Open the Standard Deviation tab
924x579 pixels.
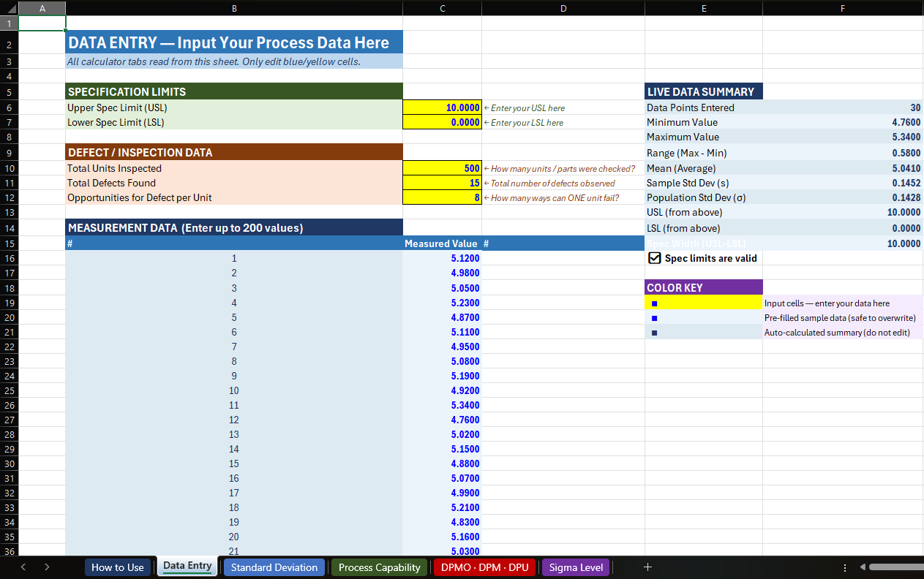click(x=274, y=567)
